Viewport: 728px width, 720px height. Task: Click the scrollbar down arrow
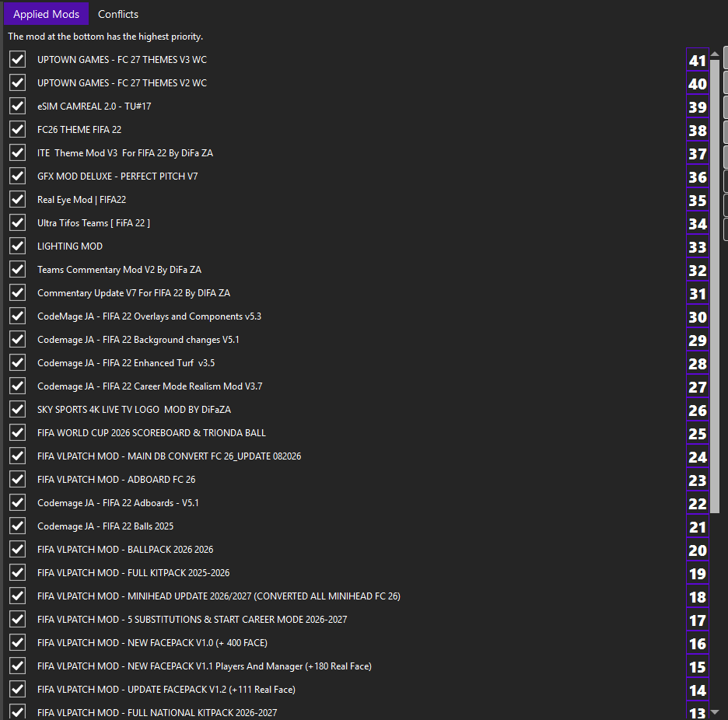coord(715,711)
